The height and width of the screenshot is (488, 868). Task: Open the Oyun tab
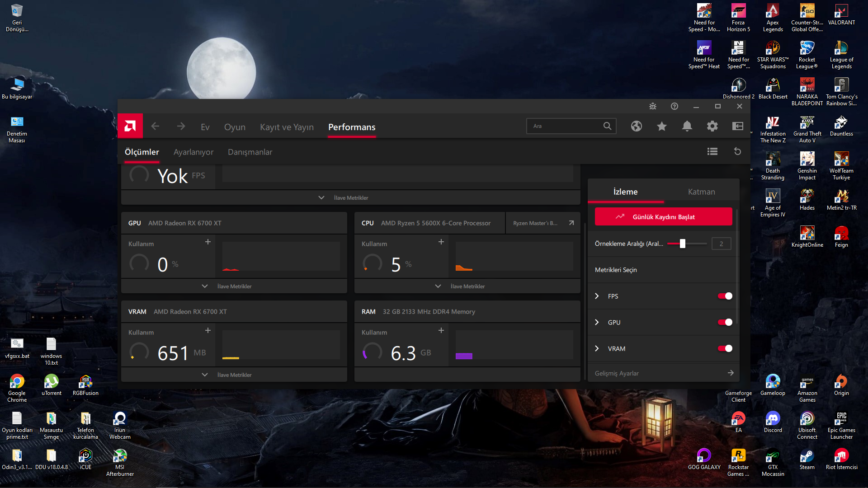tap(235, 127)
